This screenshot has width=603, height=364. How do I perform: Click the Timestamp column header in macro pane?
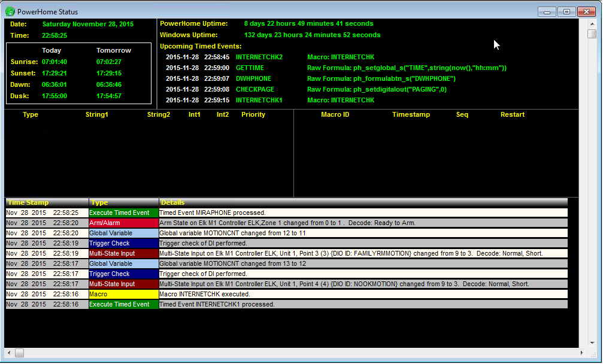(x=411, y=114)
